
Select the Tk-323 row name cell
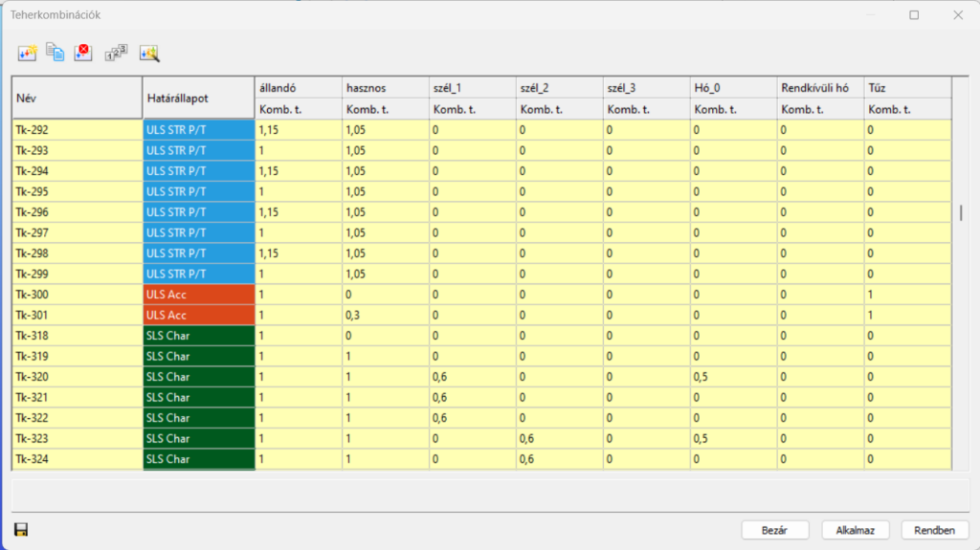click(77, 438)
